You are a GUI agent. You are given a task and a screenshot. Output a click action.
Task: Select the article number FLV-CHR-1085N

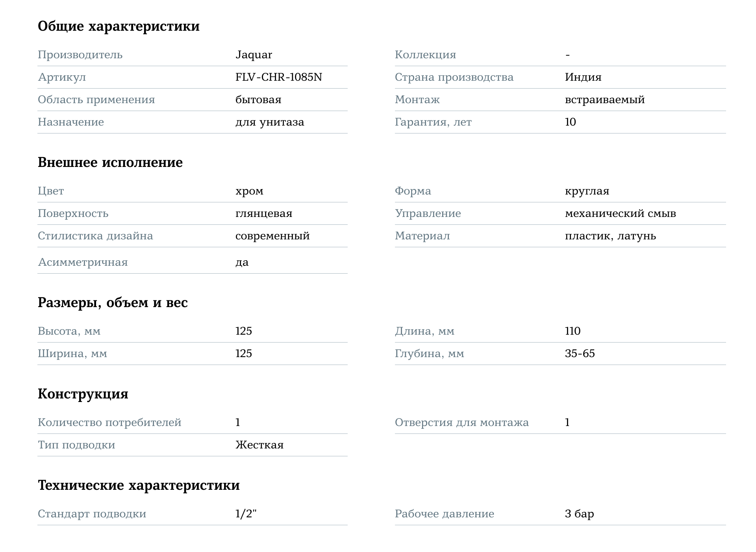click(x=279, y=77)
